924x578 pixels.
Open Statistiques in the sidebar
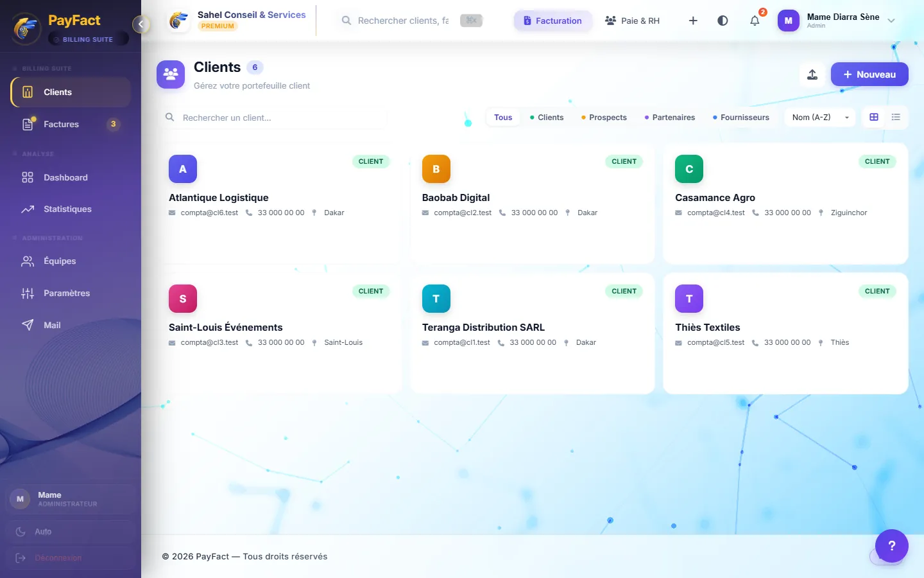[71, 209]
